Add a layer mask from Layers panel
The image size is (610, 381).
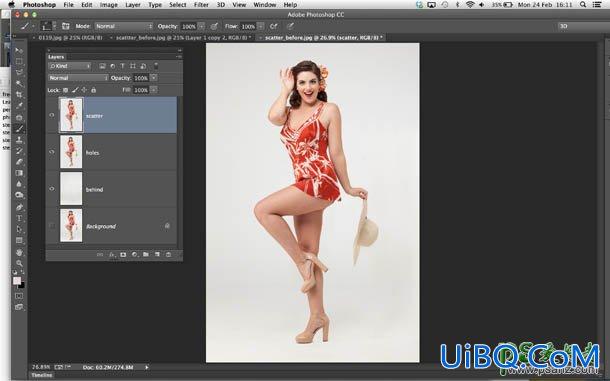(123, 255)
